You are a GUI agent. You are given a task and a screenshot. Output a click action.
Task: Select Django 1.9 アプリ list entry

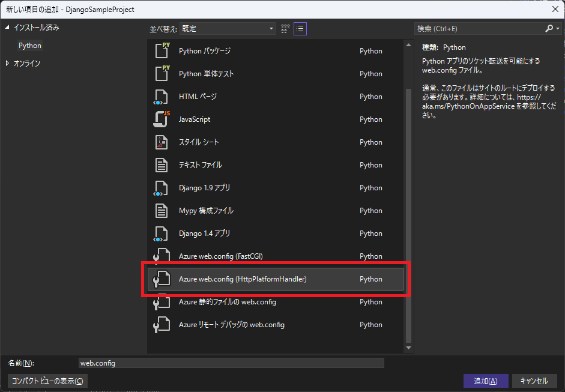(204, 188)
